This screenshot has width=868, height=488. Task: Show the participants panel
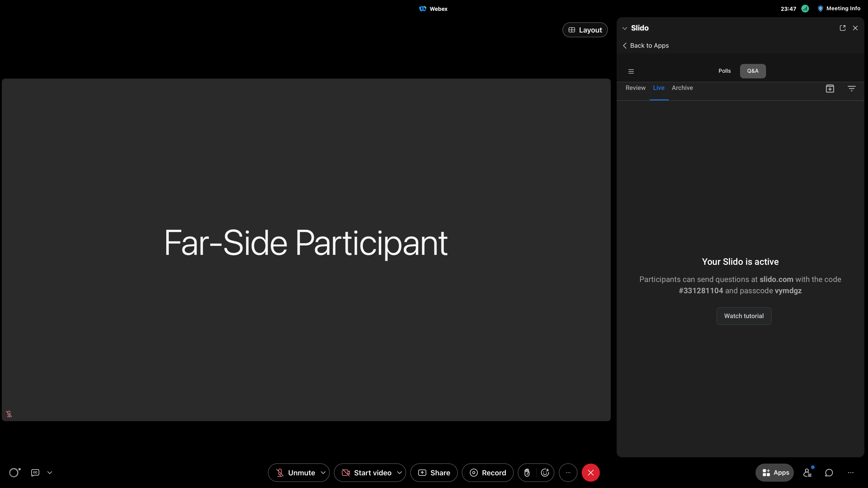tap(807, 472)
